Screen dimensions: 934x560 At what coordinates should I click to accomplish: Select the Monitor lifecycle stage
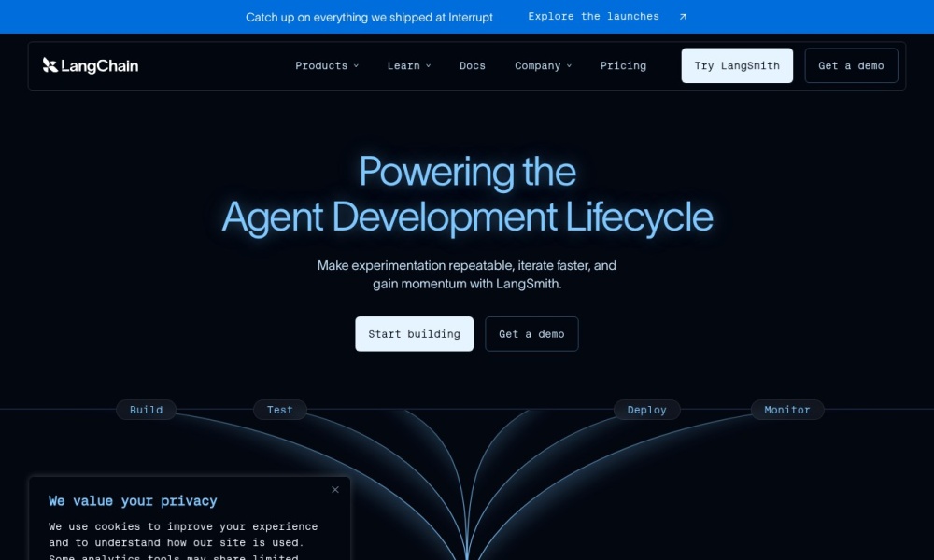point(786,410)
